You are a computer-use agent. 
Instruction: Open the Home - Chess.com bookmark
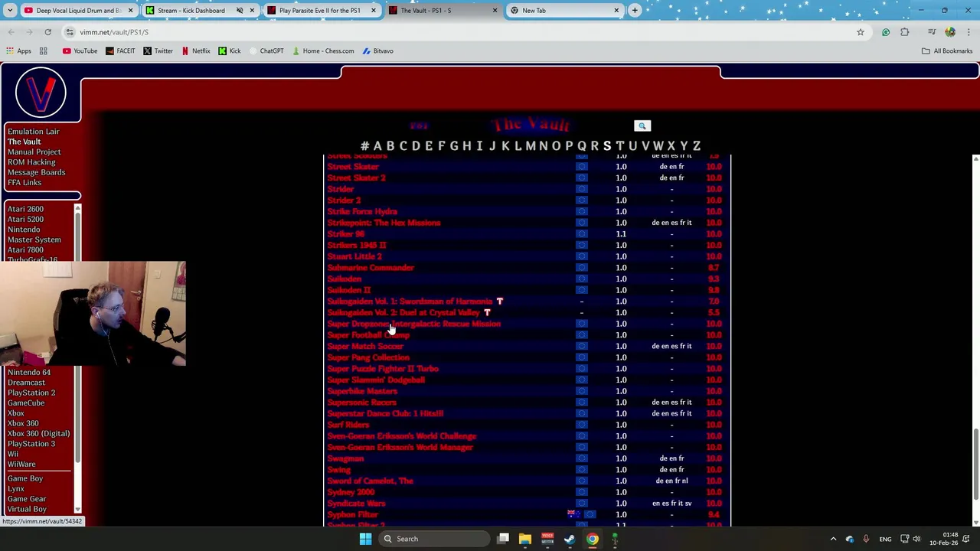pyautogui.click(x=322, y=51)
